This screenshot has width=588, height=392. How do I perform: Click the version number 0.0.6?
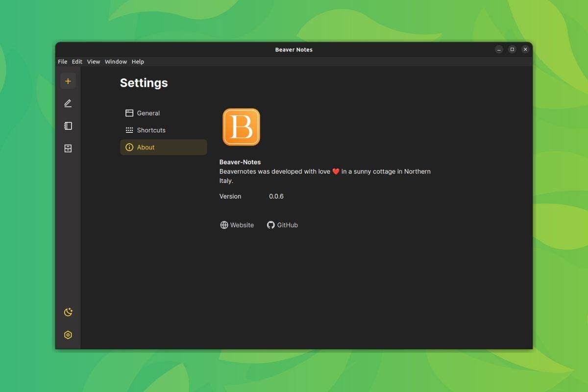[x=276, y=196]
